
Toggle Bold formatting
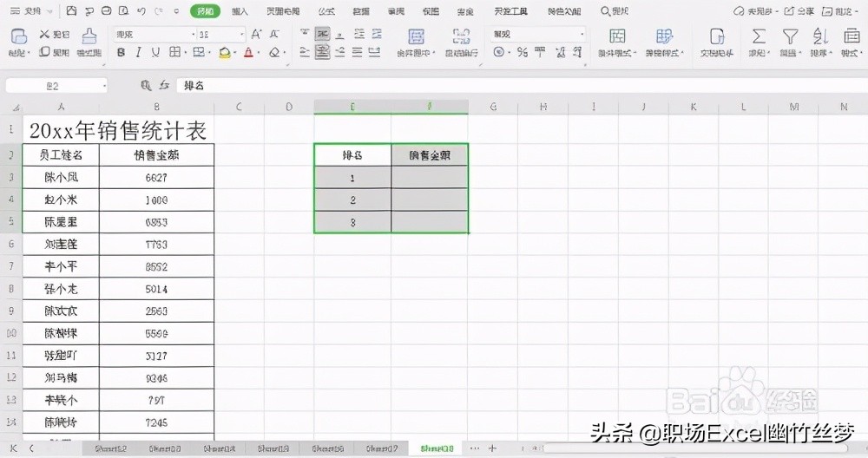pyautogui.click(x=121, y=53)
